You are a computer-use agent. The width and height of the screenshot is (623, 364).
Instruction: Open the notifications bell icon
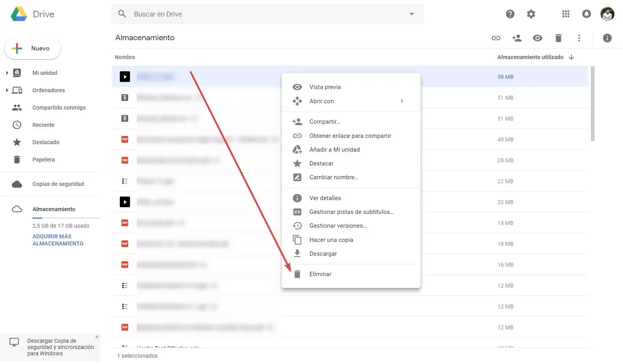(586, 14)
